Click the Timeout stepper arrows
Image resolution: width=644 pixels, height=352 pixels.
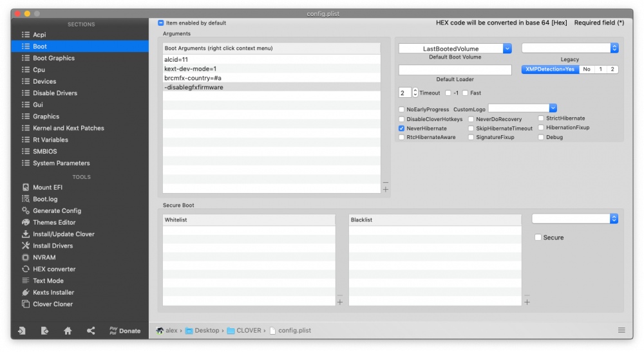pyautogui.click(x=415, y=93)
